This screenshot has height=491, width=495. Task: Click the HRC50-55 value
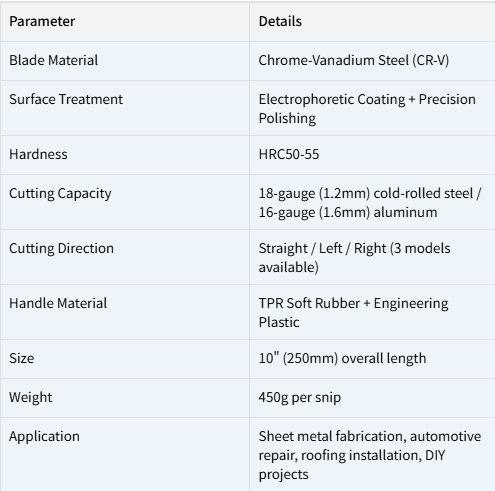(x=289, y=154)
